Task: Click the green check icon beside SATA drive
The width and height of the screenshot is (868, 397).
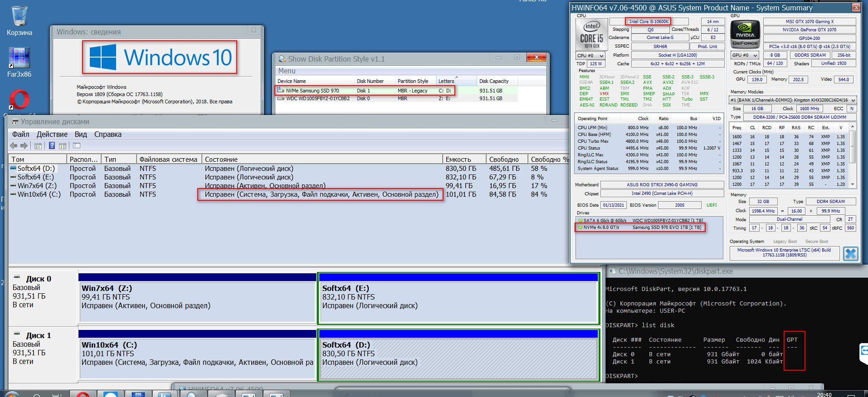Action: (x=580, y=221)
